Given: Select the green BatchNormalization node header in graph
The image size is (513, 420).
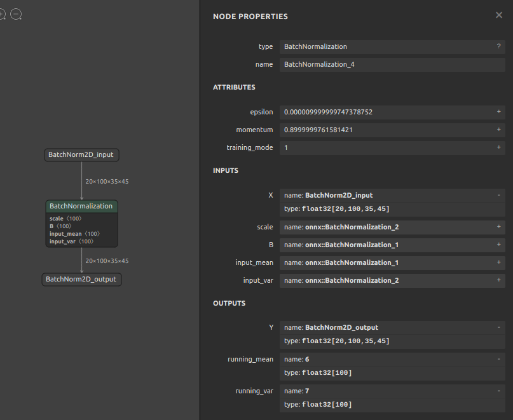Looking at the screenshot, I should (81, 206).
